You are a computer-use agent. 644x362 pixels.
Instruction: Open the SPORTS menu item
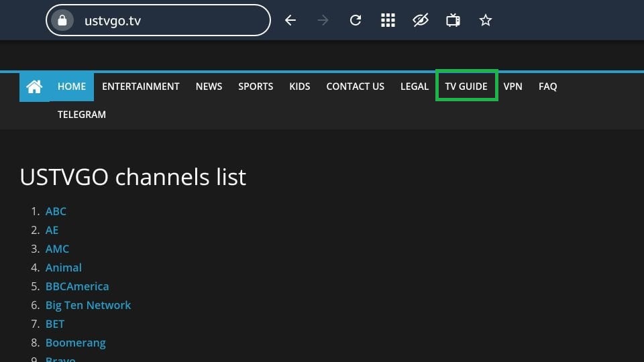(256, 86)
